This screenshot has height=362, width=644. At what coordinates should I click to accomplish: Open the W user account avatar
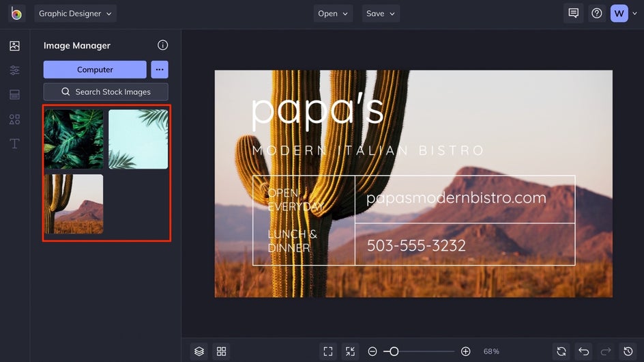tap(619, 14)
